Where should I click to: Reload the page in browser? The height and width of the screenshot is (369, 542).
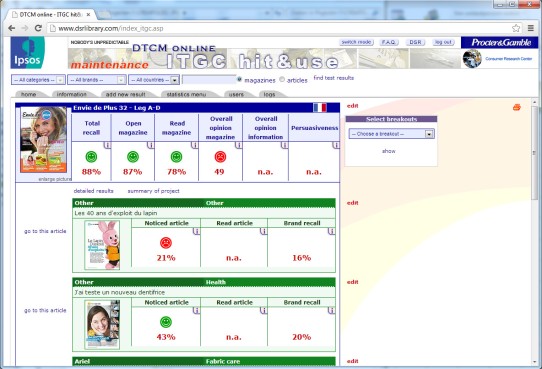point(38,28)
